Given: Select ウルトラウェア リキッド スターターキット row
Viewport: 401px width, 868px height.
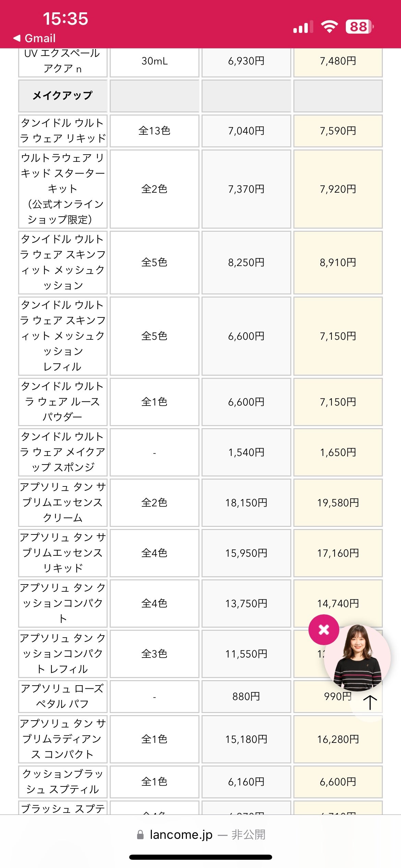Looking at the screenshot, I should 63,189.
